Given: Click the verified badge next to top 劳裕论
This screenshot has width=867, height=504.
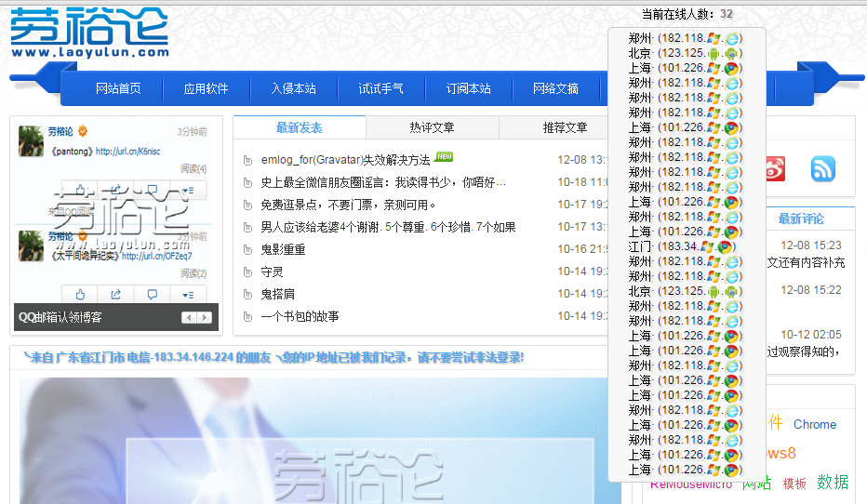Looking at the screenshot, I should click(x=83, y=131).
